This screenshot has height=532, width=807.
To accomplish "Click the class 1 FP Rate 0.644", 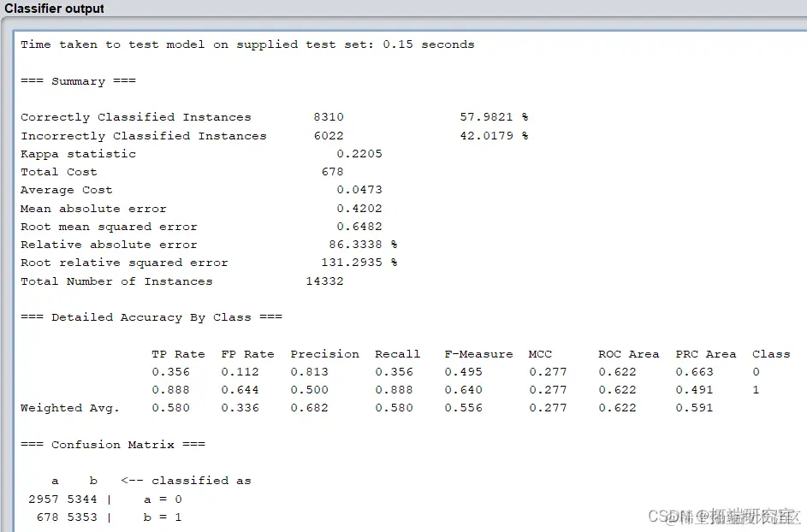I will coord(240,390).
